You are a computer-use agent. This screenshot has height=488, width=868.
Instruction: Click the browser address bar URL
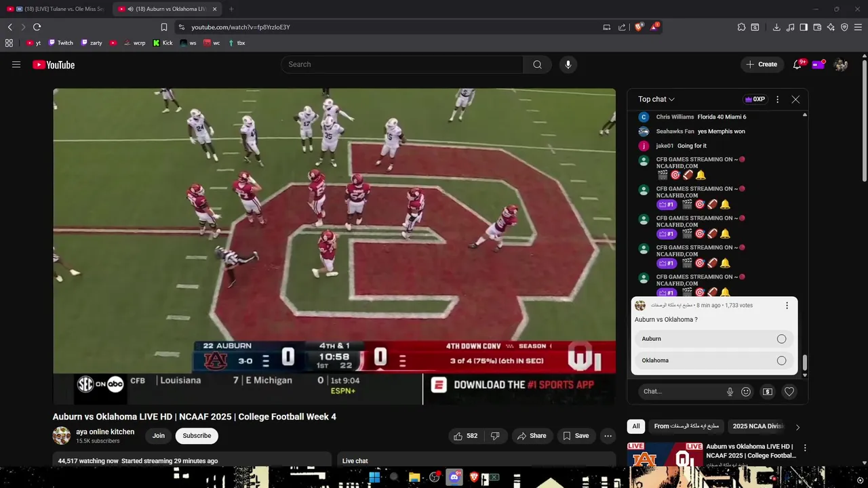pyautogui.click(x=240, y=27)
